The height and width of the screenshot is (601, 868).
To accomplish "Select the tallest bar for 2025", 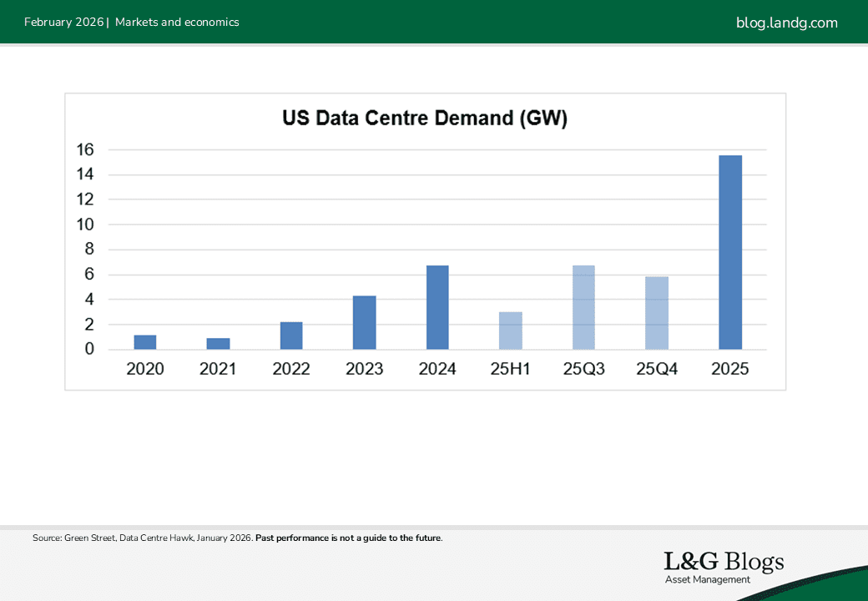I will tap(729, 252).
